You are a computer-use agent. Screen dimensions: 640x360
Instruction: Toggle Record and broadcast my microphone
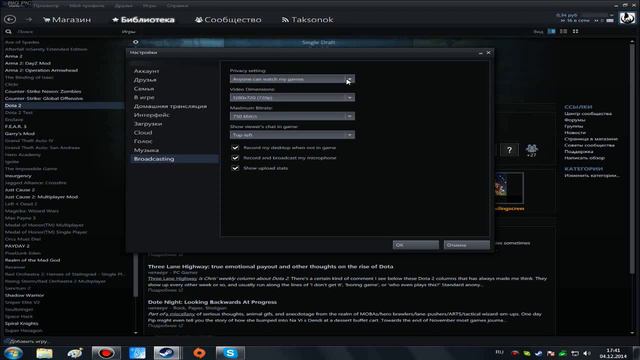pos(236,158)
